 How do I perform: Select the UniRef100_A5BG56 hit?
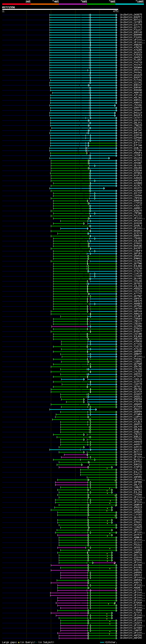[131, 45]
